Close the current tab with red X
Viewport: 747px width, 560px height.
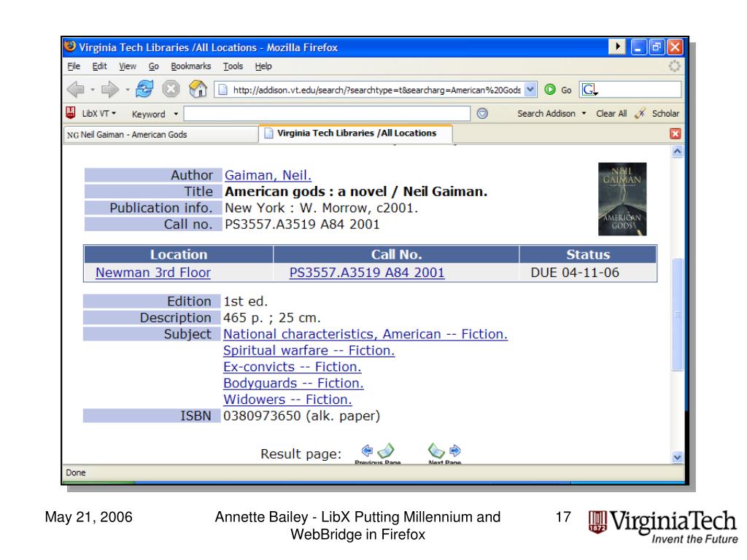[675, 133]
